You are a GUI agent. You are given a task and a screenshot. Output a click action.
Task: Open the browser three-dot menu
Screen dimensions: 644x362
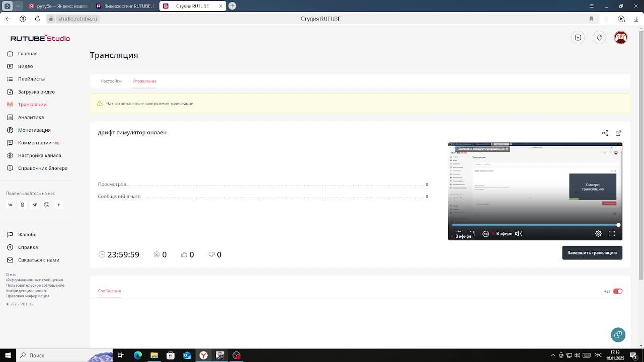coord(606,19)
